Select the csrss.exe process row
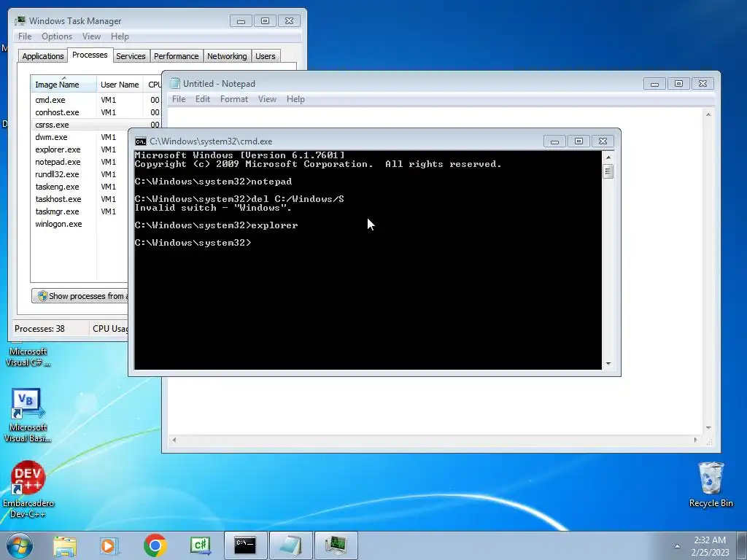 click(96, 125)
